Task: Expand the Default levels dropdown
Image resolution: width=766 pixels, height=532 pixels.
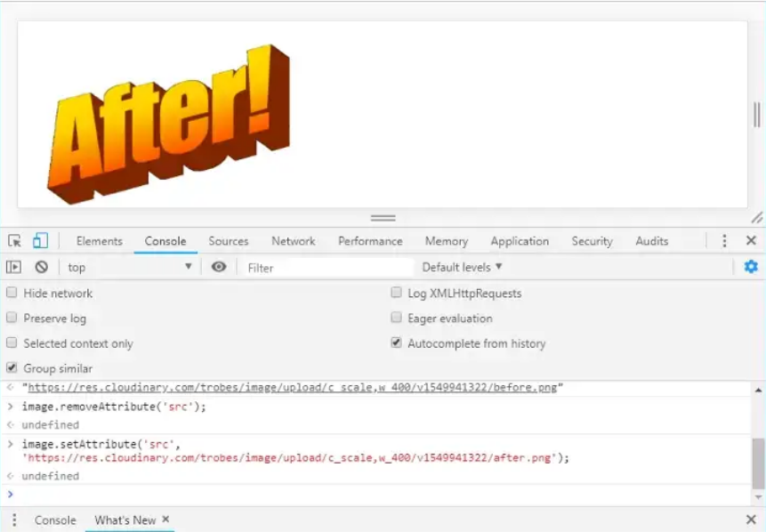Action: click(x=462, y=267)
